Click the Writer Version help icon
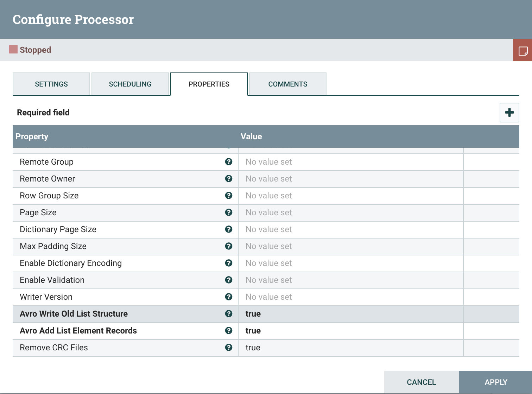 [229, 297]
